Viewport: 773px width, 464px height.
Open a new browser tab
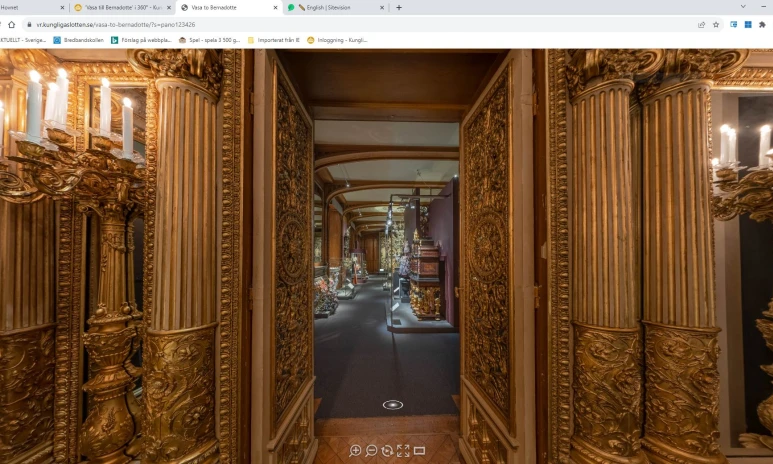point(399,7)
